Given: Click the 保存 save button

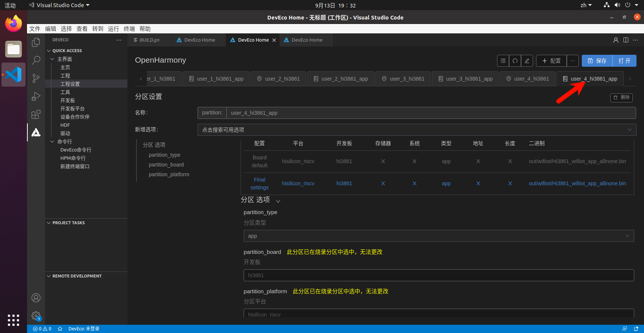Looking at the screenshot, I should tap(597, 61).
